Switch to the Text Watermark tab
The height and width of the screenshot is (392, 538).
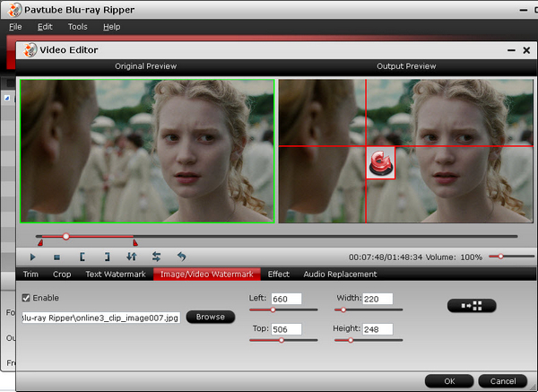116,274
